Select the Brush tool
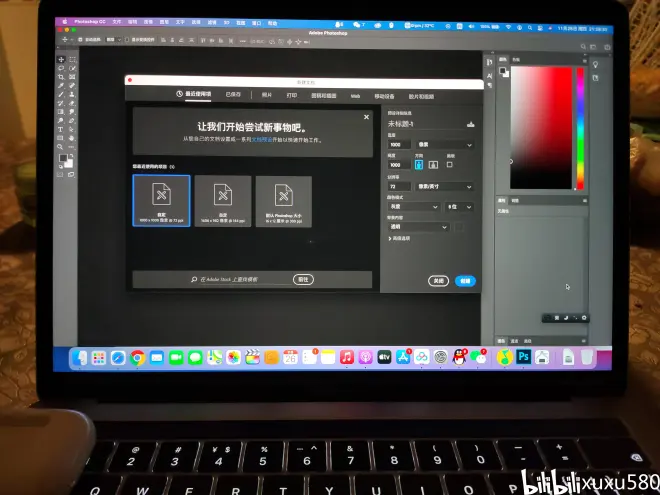The width and height of the screenshot is (660, 495). [61, 95]
